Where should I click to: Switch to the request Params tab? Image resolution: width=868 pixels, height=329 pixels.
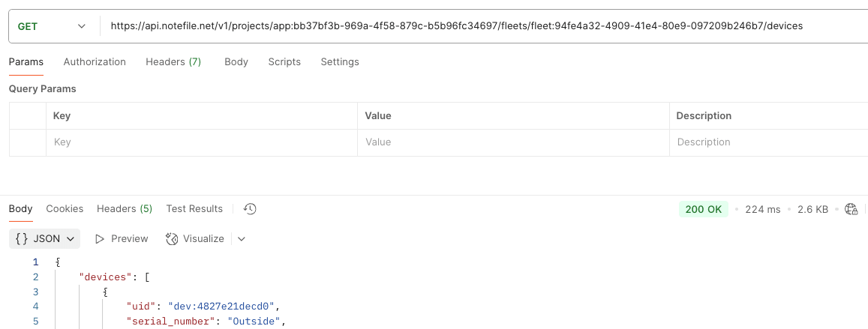26,62
